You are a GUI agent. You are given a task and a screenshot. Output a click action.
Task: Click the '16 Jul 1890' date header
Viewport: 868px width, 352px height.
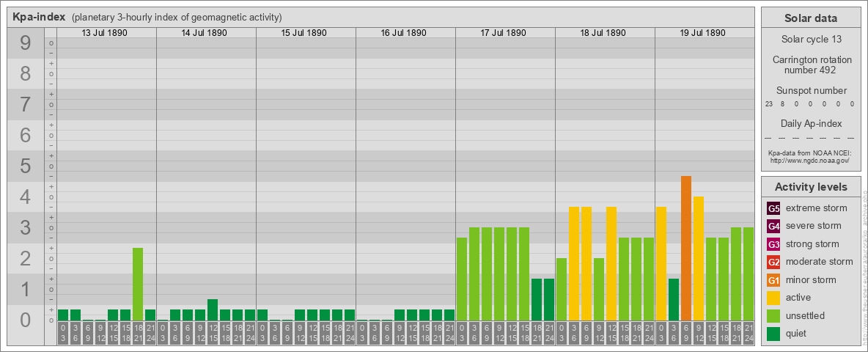(x=403, y=33)
